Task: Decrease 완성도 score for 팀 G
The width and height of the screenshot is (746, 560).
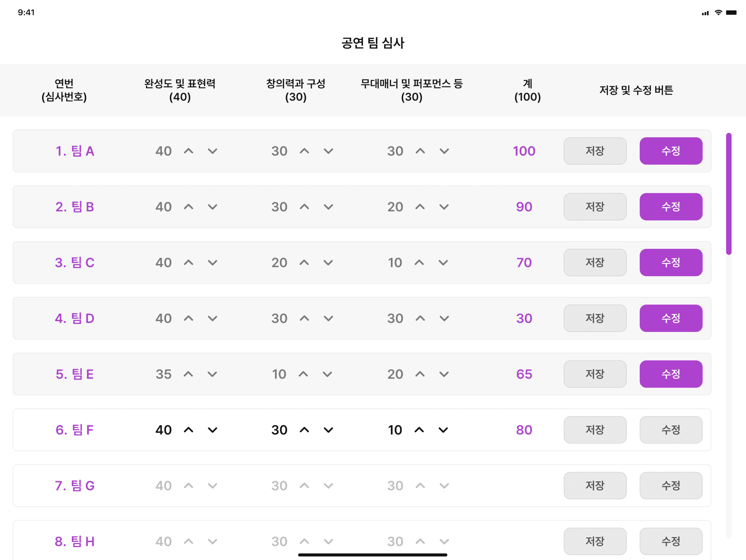Action: click(212, 486)
